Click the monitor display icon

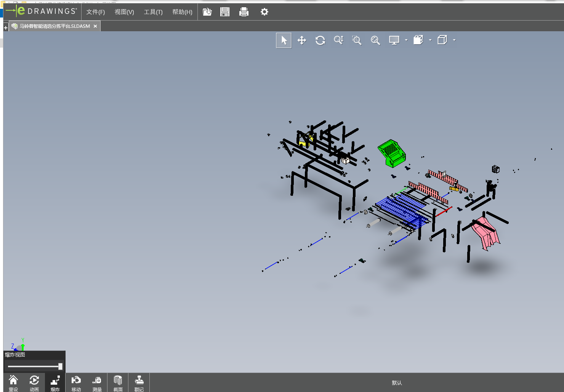(394, 40)
